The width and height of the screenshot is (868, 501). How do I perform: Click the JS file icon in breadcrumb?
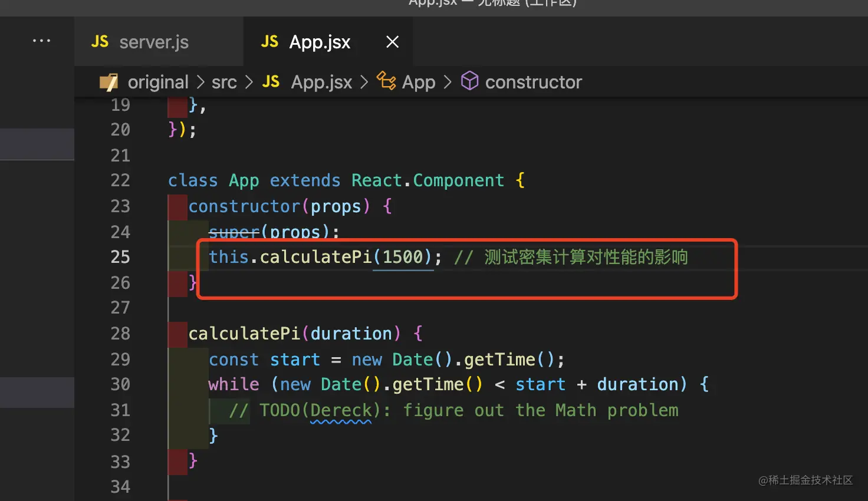271,82
